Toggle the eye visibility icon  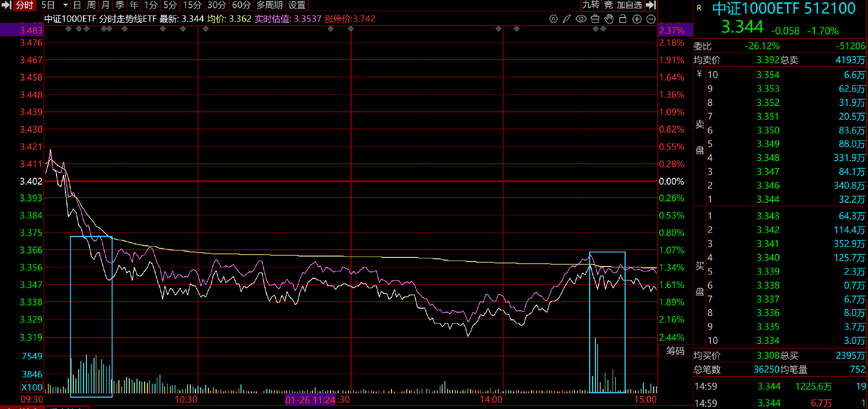pyautogui.click(x=581, y=19)
